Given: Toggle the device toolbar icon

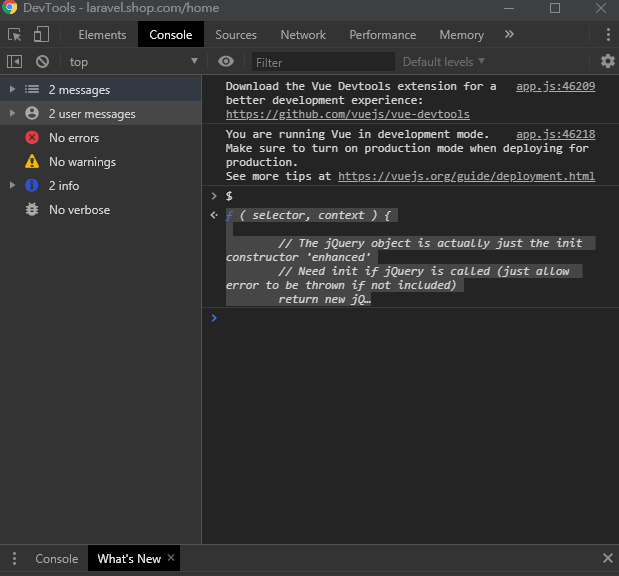Looking at the screenshot, I should (x=41, y=34).
